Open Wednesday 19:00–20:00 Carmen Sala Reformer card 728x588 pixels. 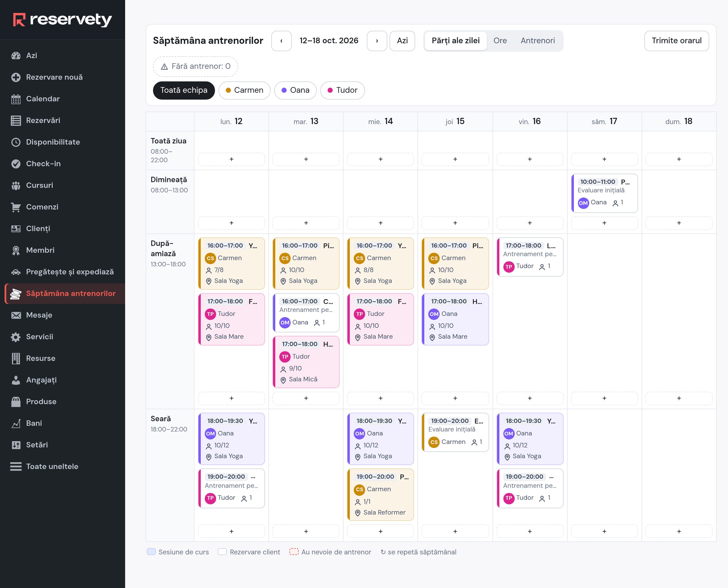coord(380,495)
